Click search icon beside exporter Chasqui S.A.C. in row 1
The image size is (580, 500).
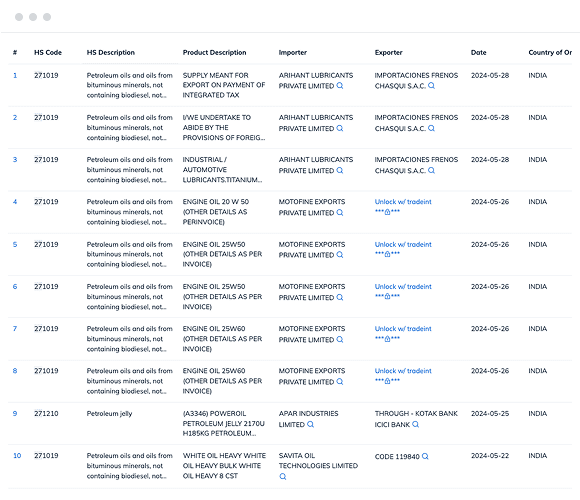(431, 85)
